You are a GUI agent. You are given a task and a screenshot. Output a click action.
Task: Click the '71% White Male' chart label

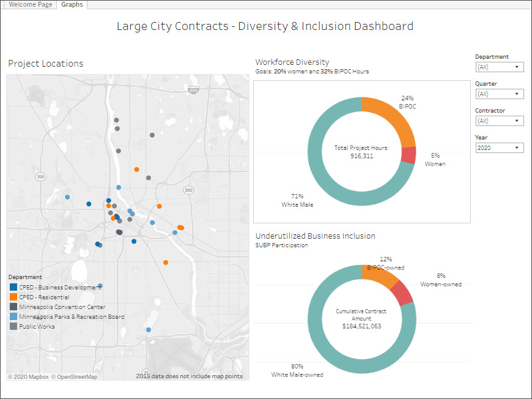[297, 200]
